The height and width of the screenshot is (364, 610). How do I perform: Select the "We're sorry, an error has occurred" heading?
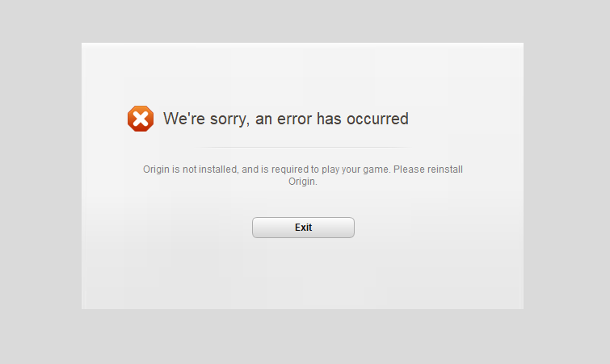point(286,119)
